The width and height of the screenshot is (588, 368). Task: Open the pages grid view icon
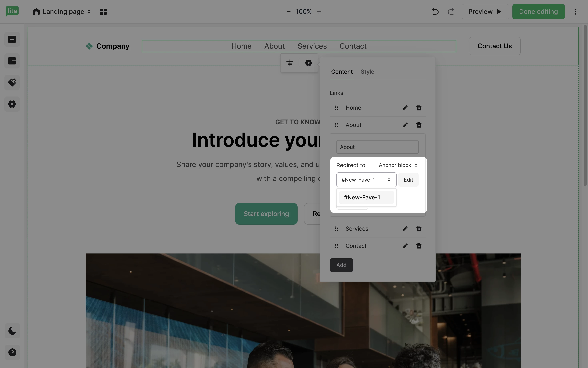click(103, 11)
